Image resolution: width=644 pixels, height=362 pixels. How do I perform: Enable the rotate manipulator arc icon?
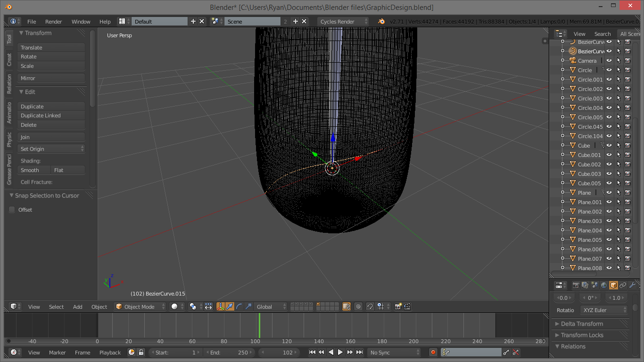(239, 306)
